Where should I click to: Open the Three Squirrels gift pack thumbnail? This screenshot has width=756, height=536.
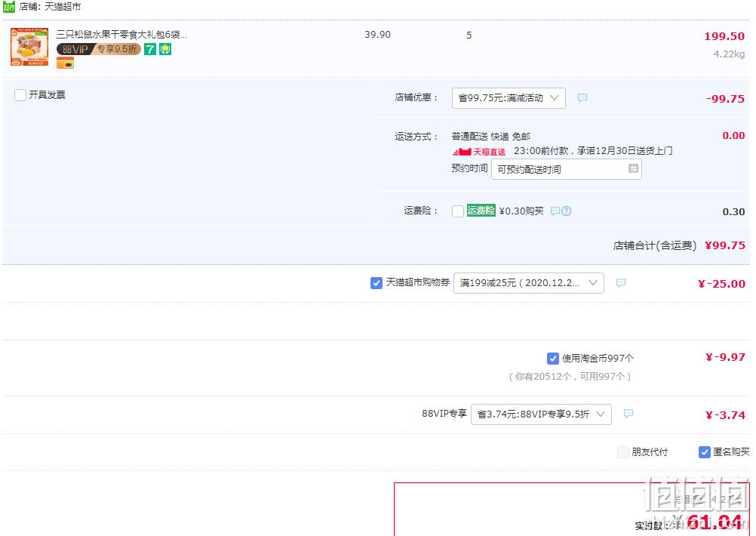click(x=29, y=47)
